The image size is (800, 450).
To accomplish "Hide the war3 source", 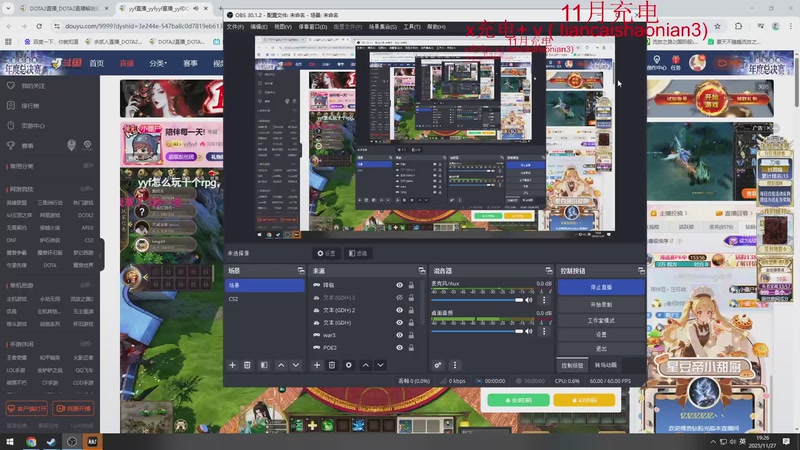I will coord(399,335).
